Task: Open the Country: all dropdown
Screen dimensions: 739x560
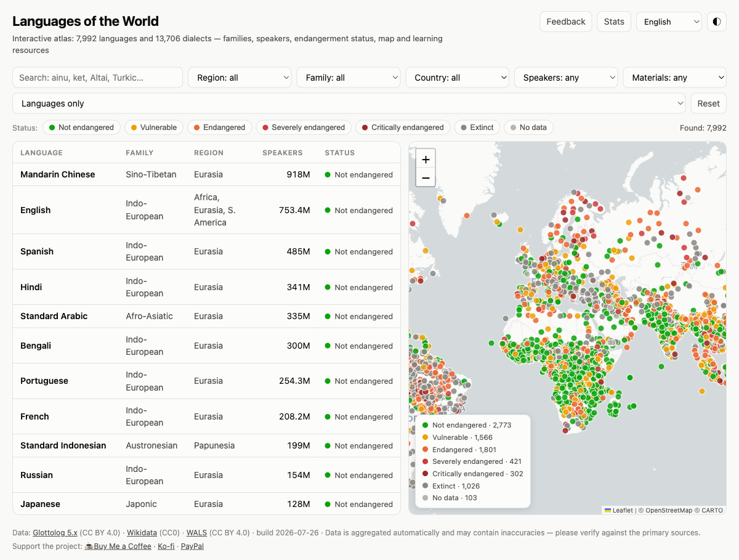Action: click(458, 78)
